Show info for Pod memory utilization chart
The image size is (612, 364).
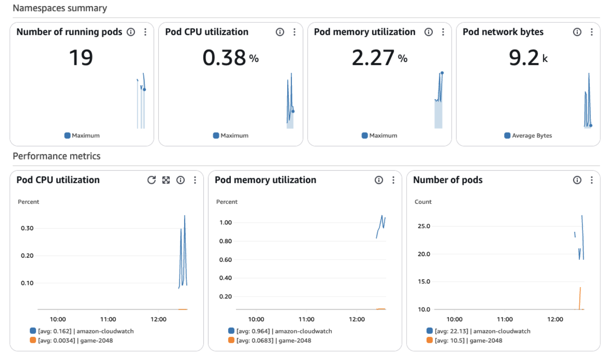(378, 180)
